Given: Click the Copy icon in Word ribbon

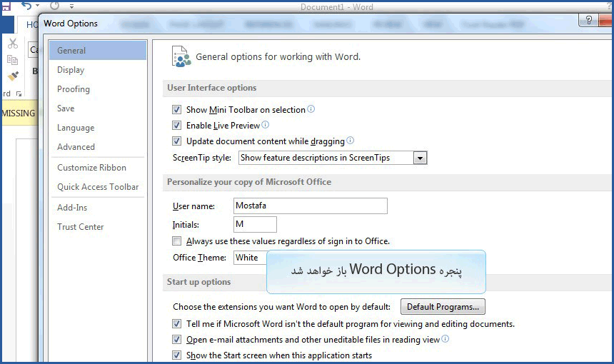Looking at the screenshot, I should point(13,60).
